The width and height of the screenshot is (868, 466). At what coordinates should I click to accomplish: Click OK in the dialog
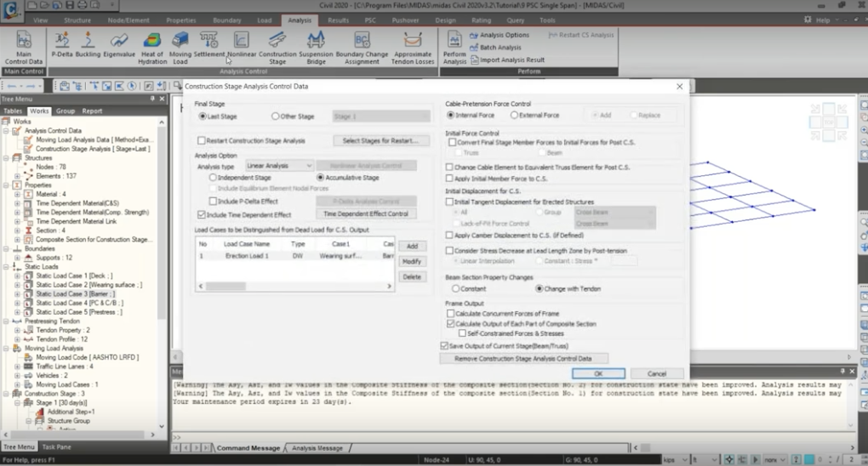[x=598, y=373]
